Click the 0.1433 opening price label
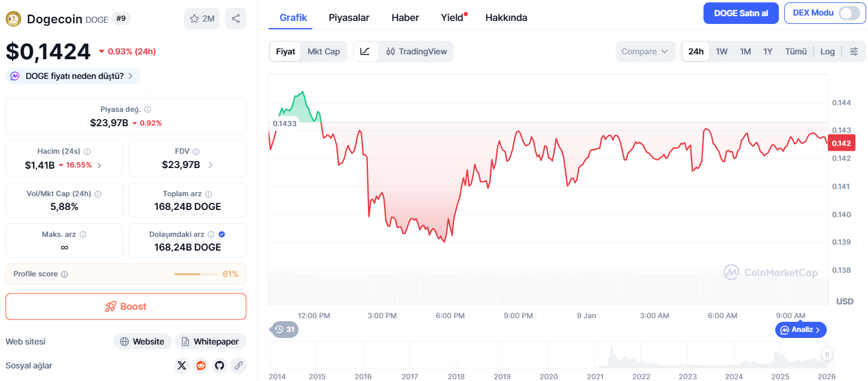Viewport: 868px width, 381px height. (284, 124)
